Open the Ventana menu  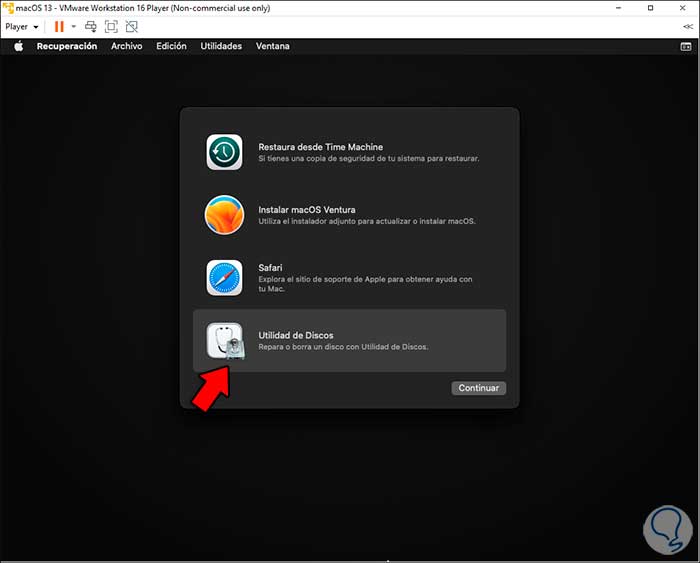pyautogui.click(x=272, y=46)
